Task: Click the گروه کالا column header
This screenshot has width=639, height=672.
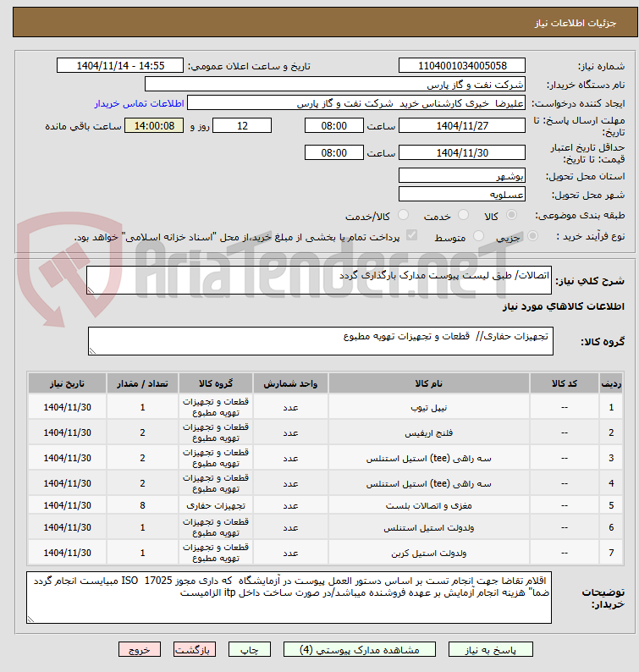Action: (216, 383)
